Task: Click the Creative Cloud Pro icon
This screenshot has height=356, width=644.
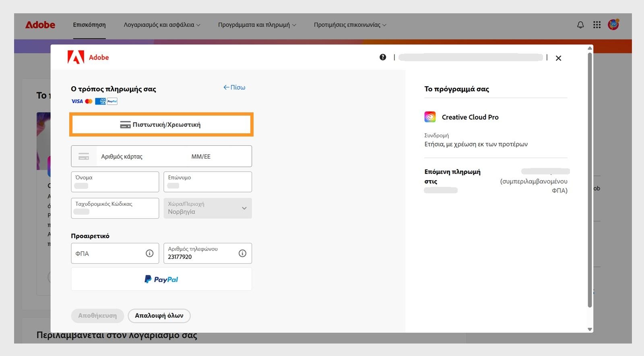Action: (430, 117)
